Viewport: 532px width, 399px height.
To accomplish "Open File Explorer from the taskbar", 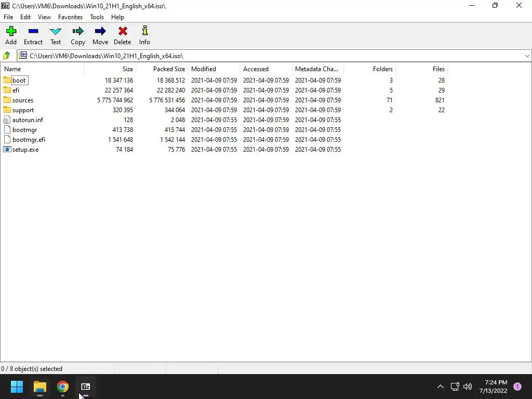I will pos(39,387).
